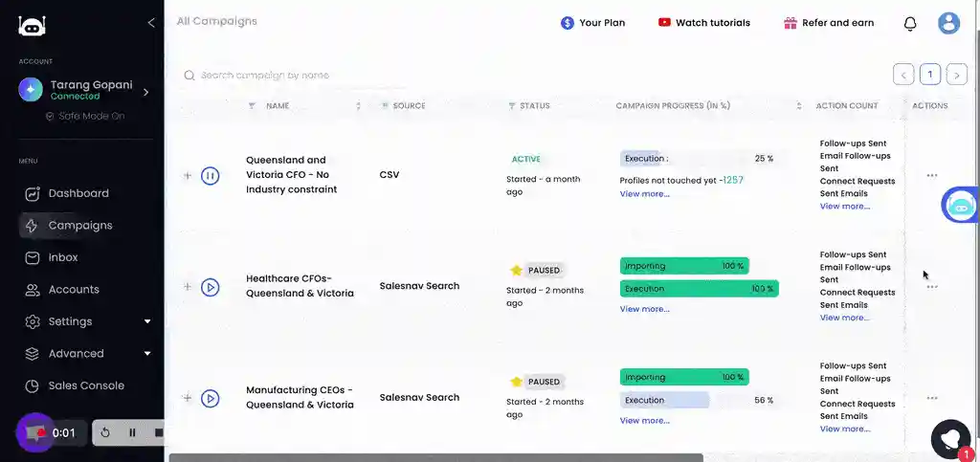Expand Healthcare CFOs row plus

pos(187,287)
